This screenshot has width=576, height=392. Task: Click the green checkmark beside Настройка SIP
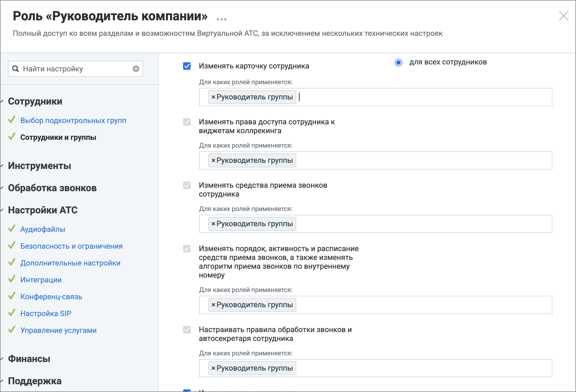tap(12, 313)
